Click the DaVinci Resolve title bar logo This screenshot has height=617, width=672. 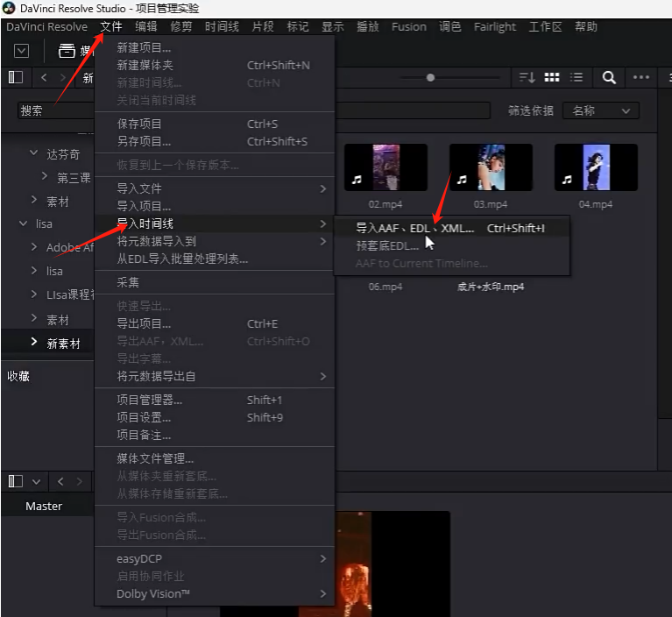(x=9, y=8)
